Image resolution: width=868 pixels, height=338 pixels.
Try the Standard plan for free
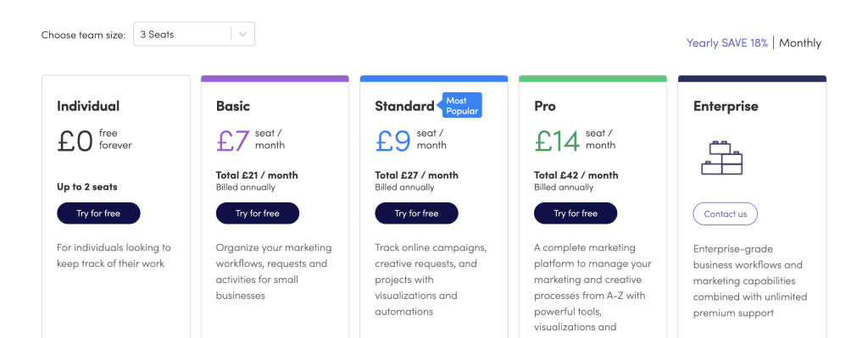[x=416, y=213]
